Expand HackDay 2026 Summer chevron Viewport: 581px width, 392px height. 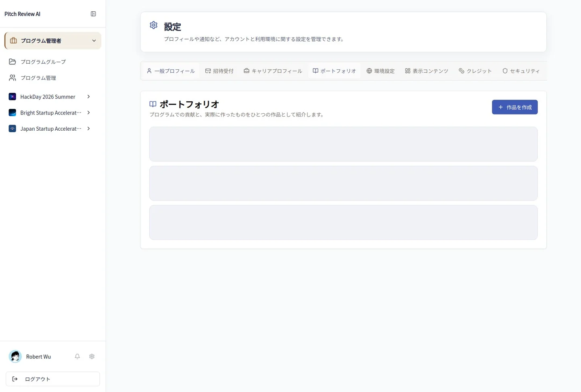pyautogui.click(x=89, y=97)
